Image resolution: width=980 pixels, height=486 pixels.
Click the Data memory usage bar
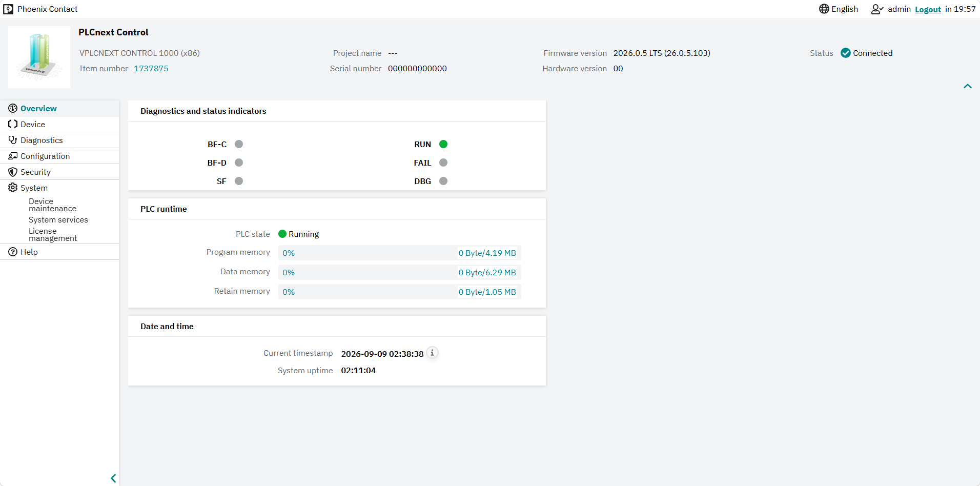coord(399,272)
